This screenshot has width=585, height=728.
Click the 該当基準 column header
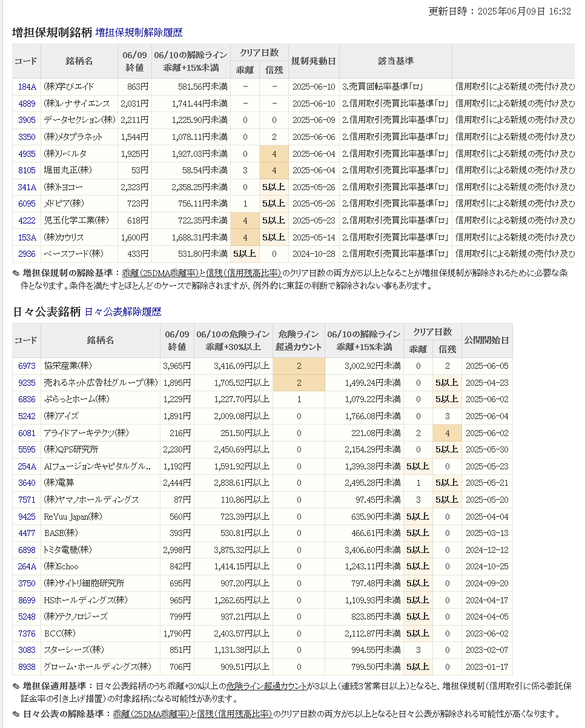click(395, 61)
